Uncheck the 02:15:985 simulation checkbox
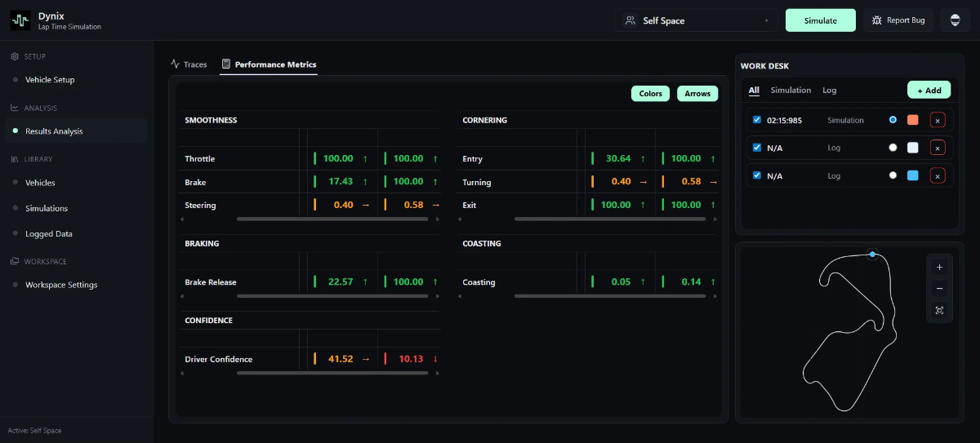 tap(757, 120)
